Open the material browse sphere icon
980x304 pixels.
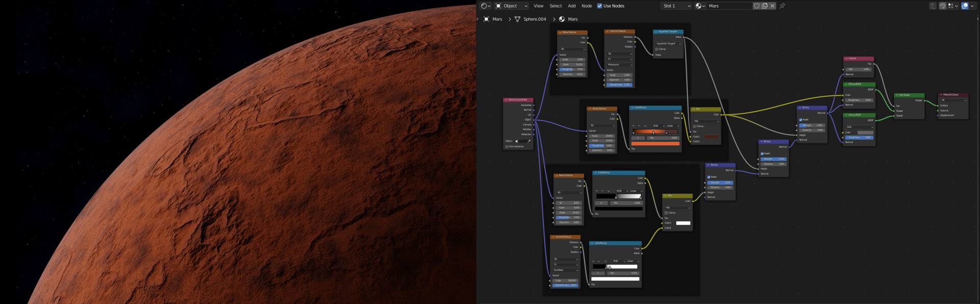point(700,6)
